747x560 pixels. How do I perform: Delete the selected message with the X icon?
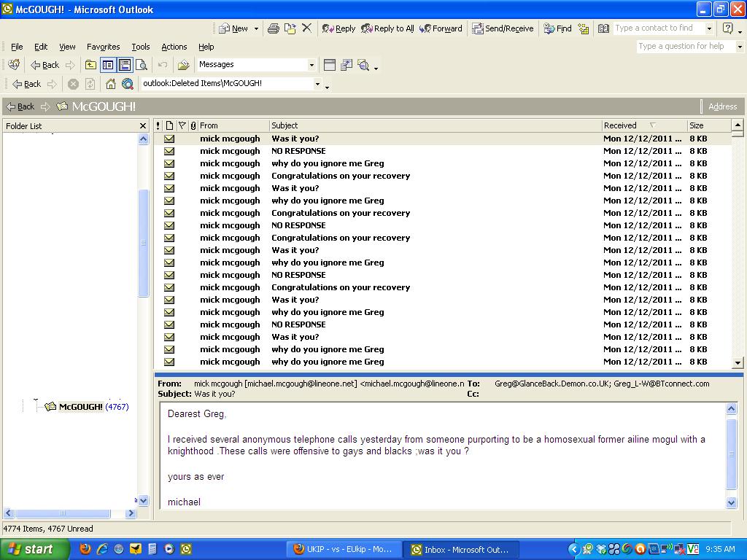[x=307, y=28]
